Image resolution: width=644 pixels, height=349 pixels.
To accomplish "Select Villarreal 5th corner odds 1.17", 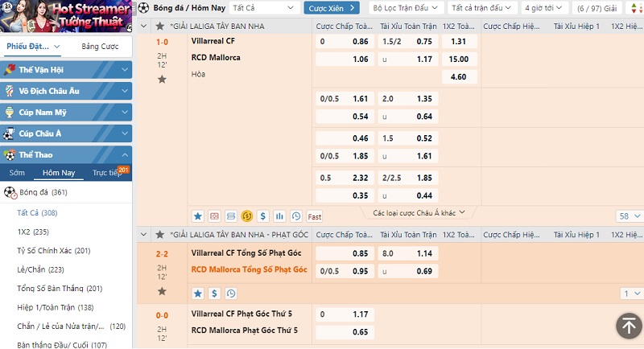I will (x=345, y=314).
